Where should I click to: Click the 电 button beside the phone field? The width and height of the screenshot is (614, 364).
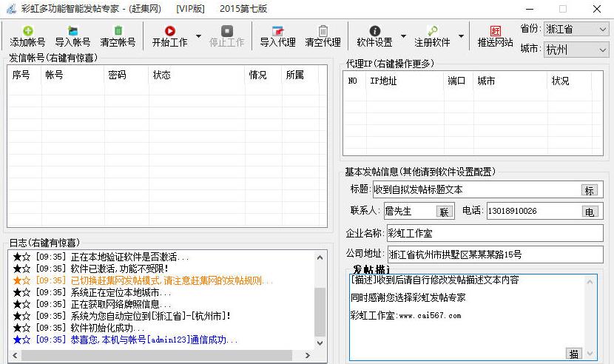point(589,212)
